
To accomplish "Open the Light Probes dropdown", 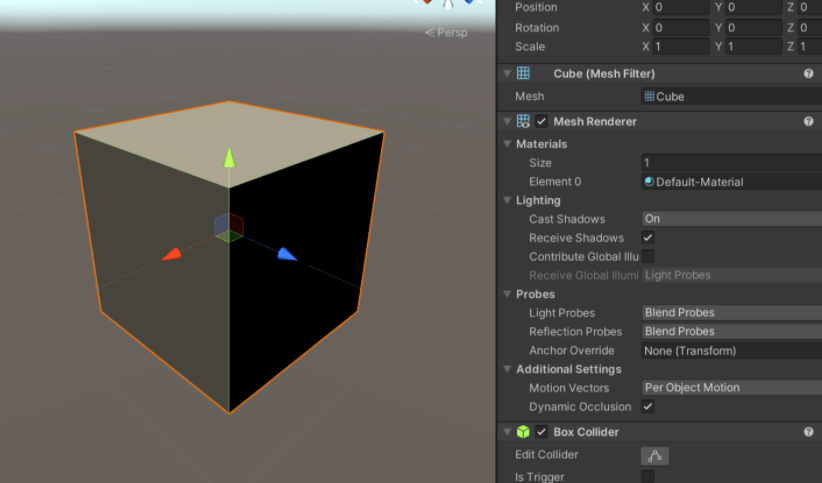I will [730, 313].
